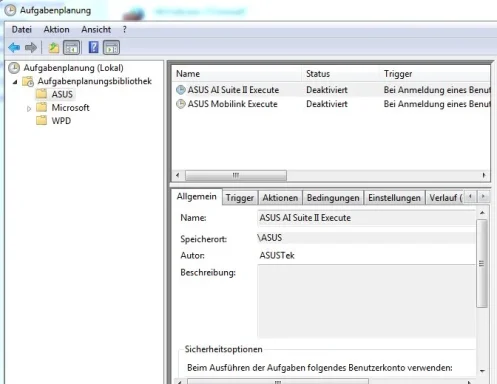Switch to the Allgemein tab
497x384 pixels.
(196, 197)
